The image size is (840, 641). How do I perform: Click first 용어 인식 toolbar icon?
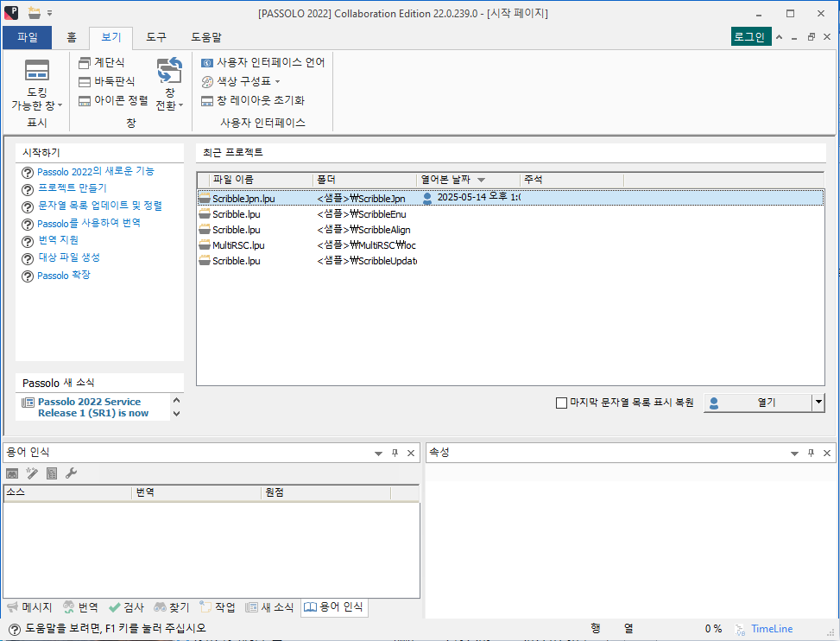point(12,473)
